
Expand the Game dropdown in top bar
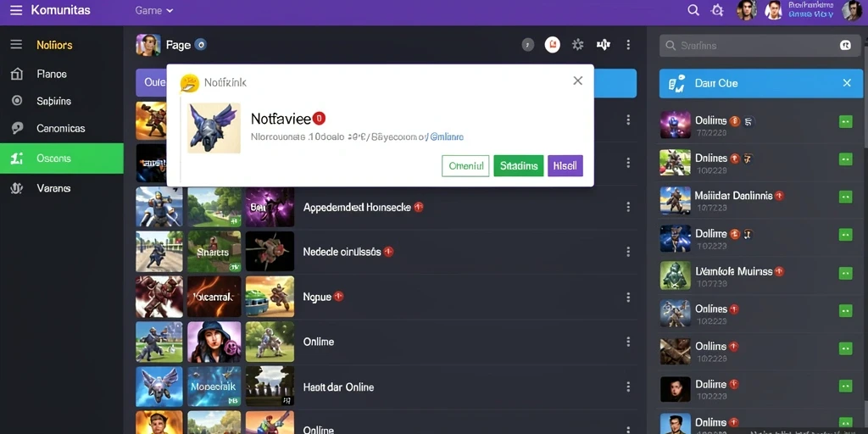154,10
